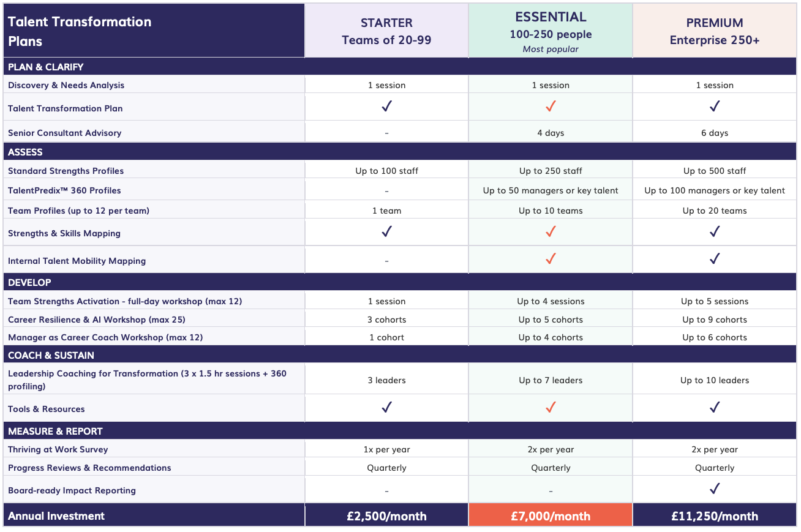Click Starter checkmark for Strengths & Skills Mapping
Viewport: 801px width, 532px height.
386,232
